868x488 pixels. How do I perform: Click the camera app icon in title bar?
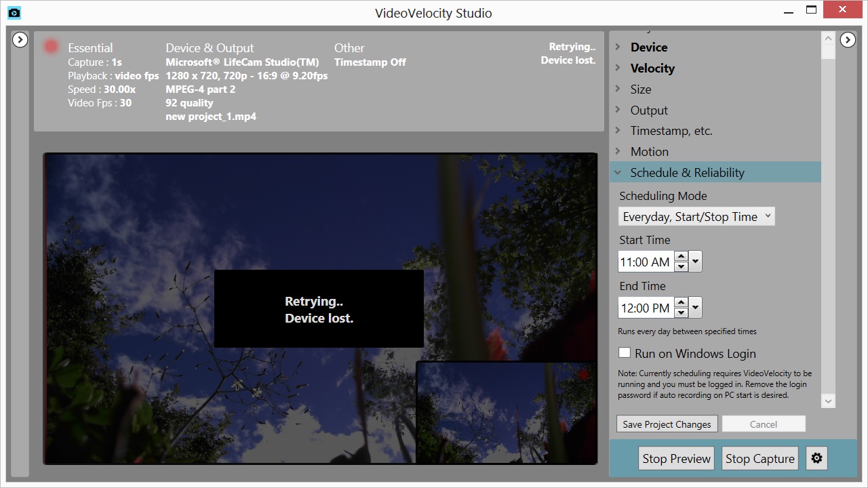[x=13, y=12]
